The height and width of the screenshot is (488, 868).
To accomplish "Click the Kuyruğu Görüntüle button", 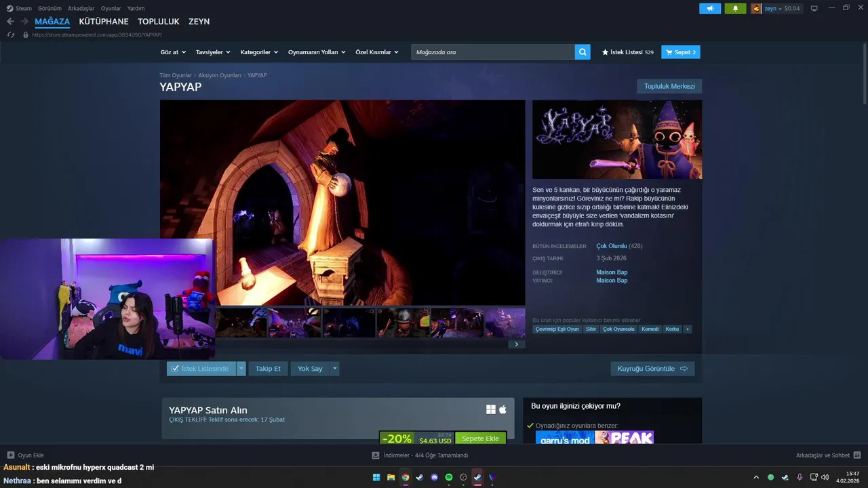I will [x=652, y=369].
